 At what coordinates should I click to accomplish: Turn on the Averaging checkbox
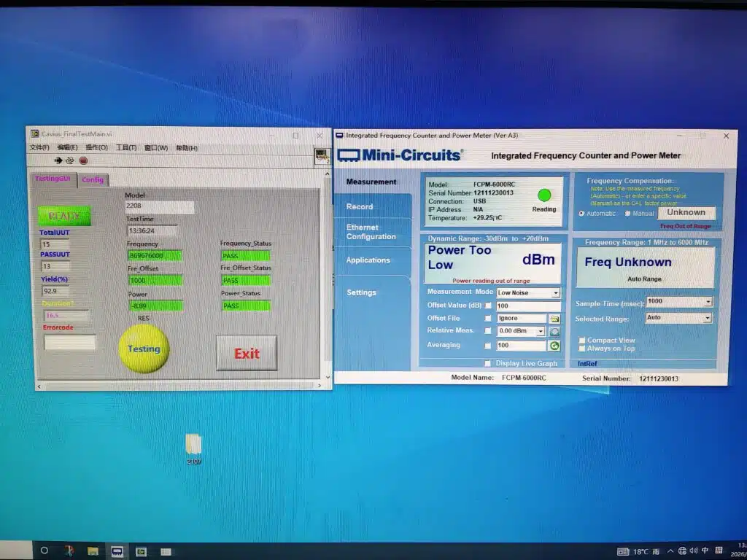(x=487, y=346)
